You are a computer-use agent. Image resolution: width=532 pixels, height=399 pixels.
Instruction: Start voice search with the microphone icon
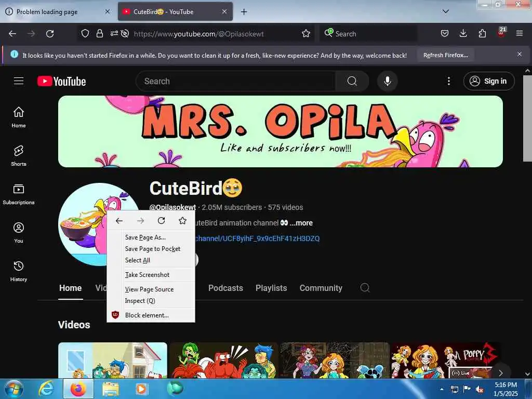coord(387,81)
